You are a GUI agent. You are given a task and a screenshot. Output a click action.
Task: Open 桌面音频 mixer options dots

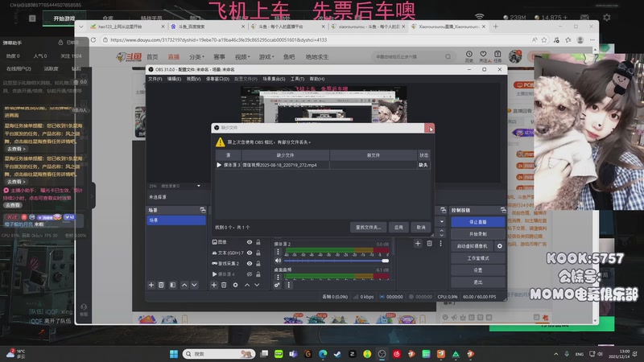coord(278,277)
